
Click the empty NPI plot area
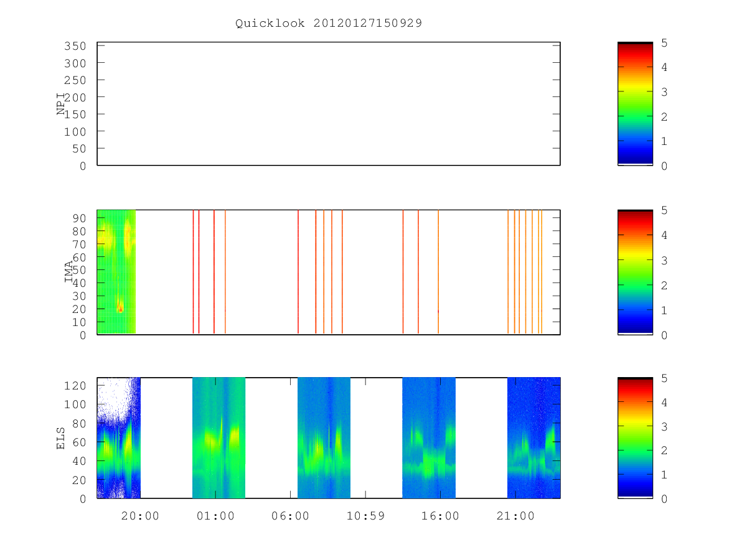pyautogui.click(x=329, y=104)
